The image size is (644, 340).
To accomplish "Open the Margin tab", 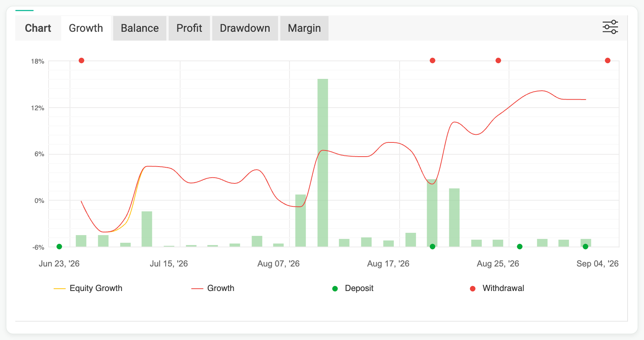I will [x=304, y=28].
